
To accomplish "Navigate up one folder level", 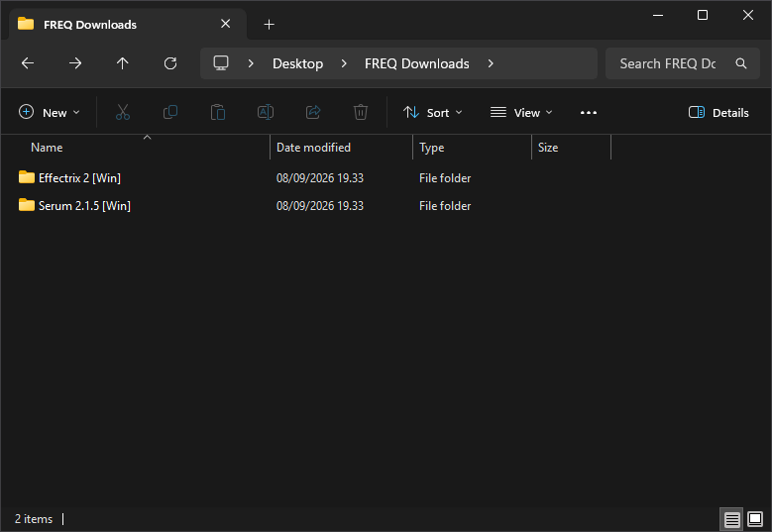I will [x=123, y=63].
